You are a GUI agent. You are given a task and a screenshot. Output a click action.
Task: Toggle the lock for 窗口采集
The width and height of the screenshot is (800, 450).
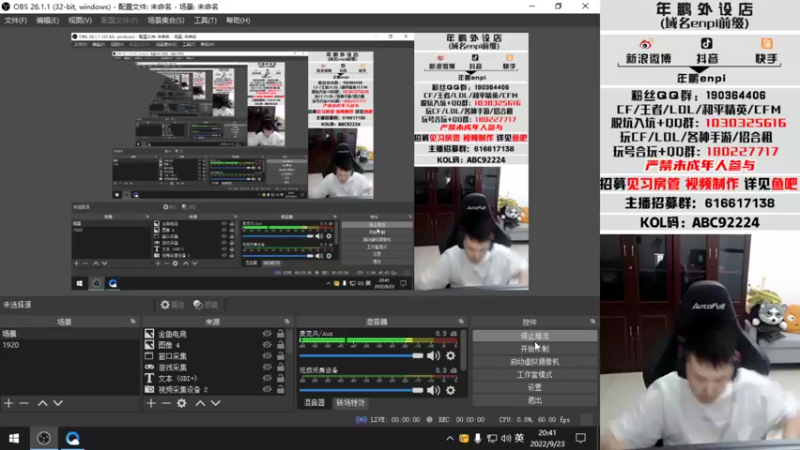click(281, 356)
